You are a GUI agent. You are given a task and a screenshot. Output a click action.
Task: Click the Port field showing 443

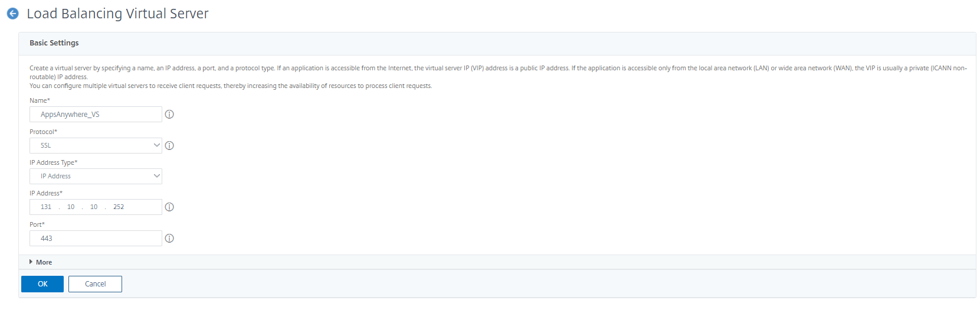96,239
